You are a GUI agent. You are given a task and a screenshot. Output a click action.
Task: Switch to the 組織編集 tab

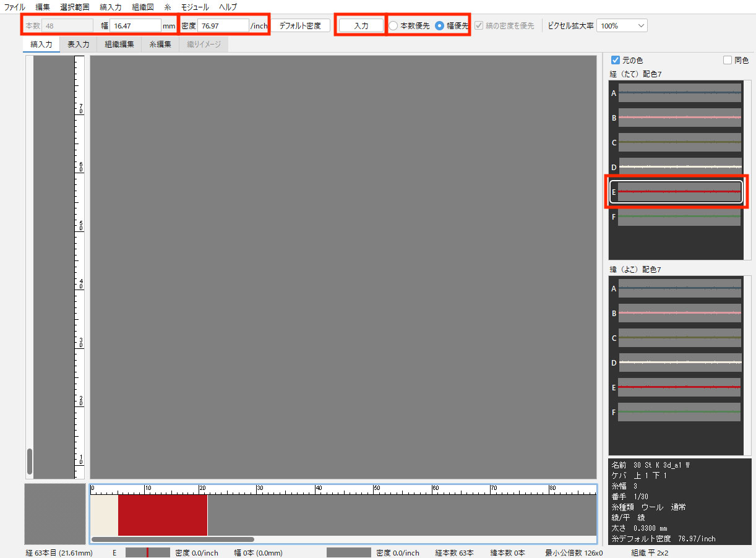click(x=119, y=45)
